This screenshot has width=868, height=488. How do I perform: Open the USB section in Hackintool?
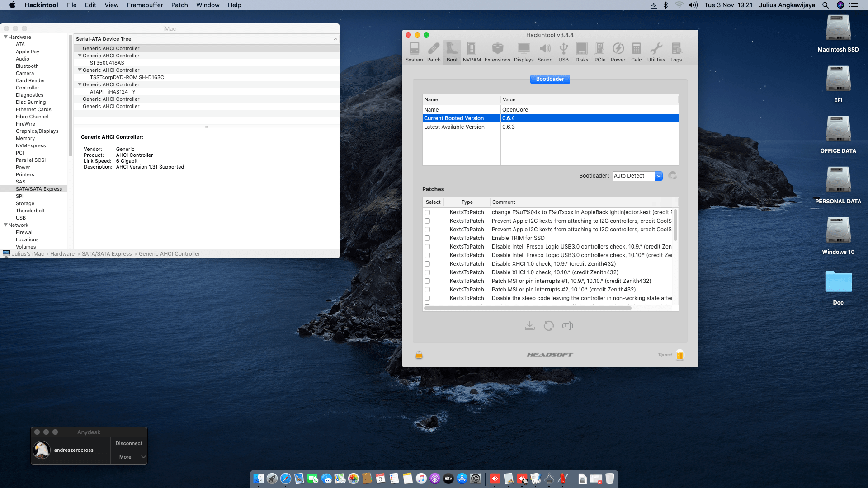(563, 52)
